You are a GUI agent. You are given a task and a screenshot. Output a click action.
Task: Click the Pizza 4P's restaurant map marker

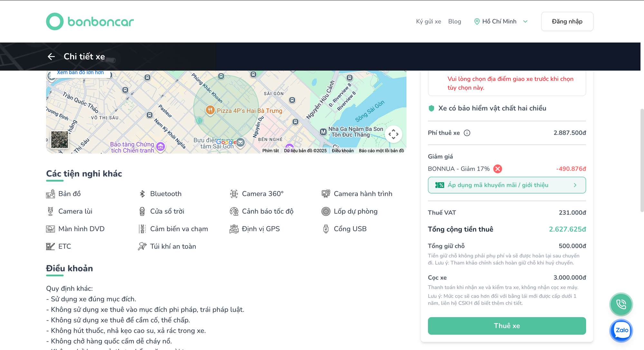[210, 110]
